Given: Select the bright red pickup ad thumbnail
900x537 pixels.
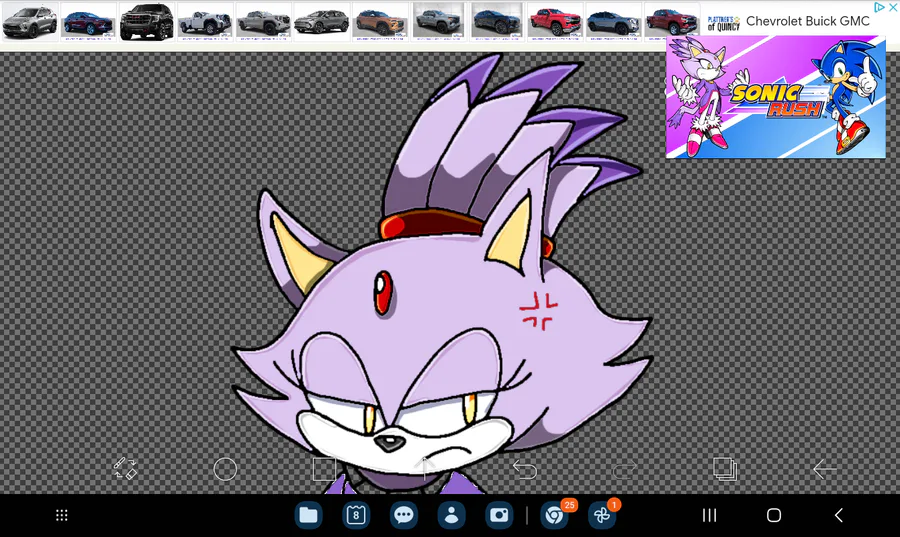Looking at the screenshot, I should point(556,22).
